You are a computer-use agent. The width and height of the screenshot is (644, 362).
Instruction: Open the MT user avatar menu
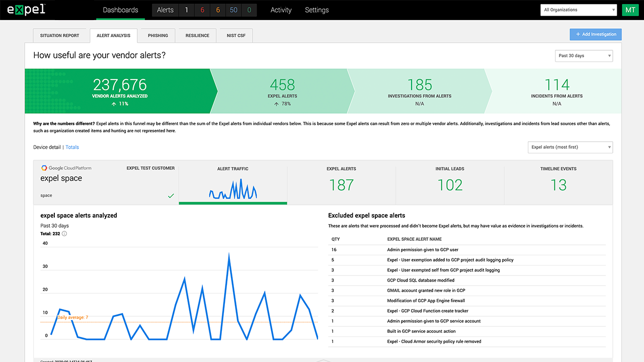[x=630, y=10]
